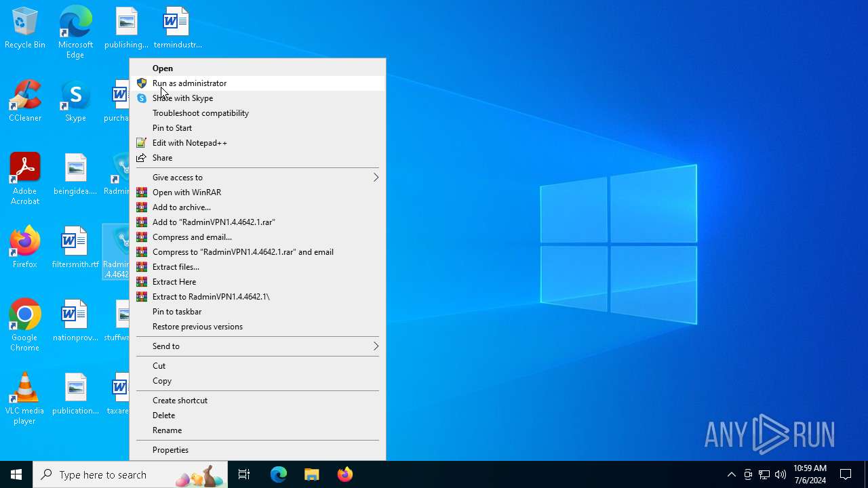
Task: Open the volume control tray icon
Action: point(781,474)
